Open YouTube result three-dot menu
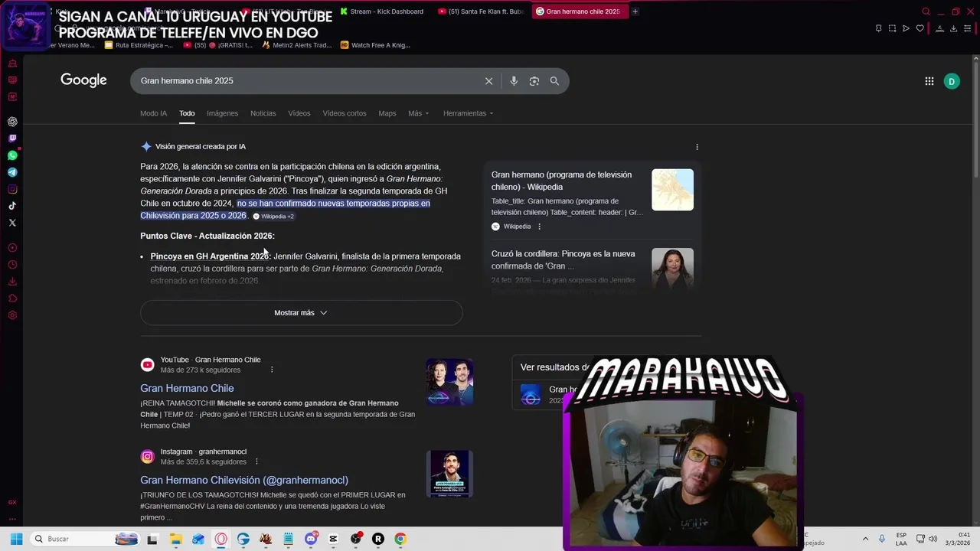 pos(271,370)
